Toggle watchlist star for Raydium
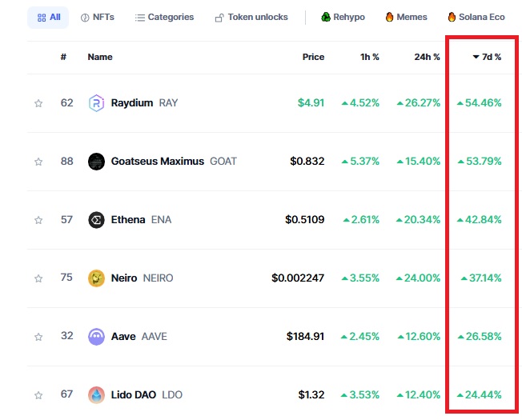The image size is (522, 420). (38, 103)
